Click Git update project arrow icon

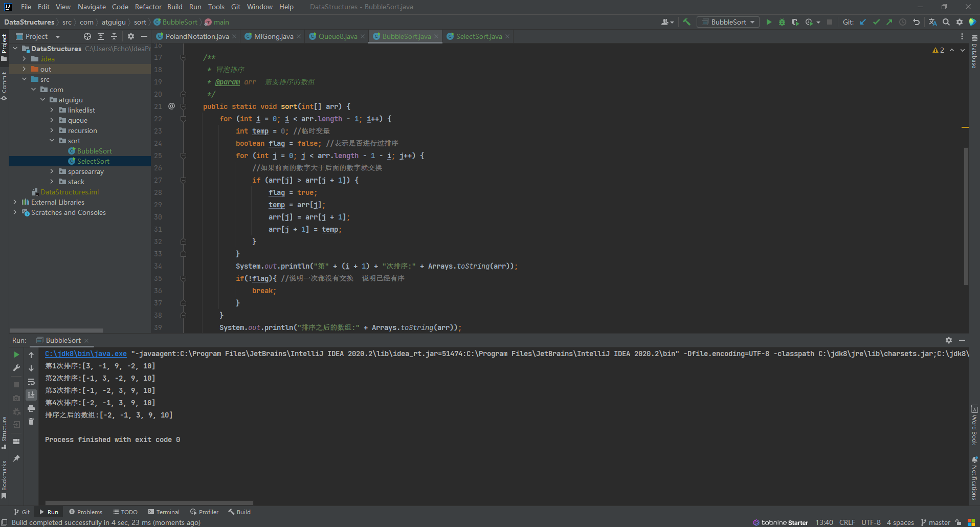[863, 22]
